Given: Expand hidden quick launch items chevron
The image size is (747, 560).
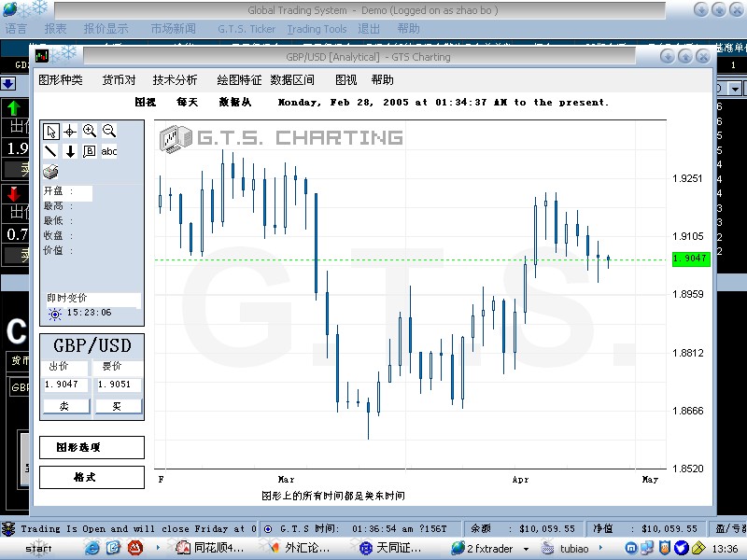Looking at the screenshot, I should [x=158, y=548].
